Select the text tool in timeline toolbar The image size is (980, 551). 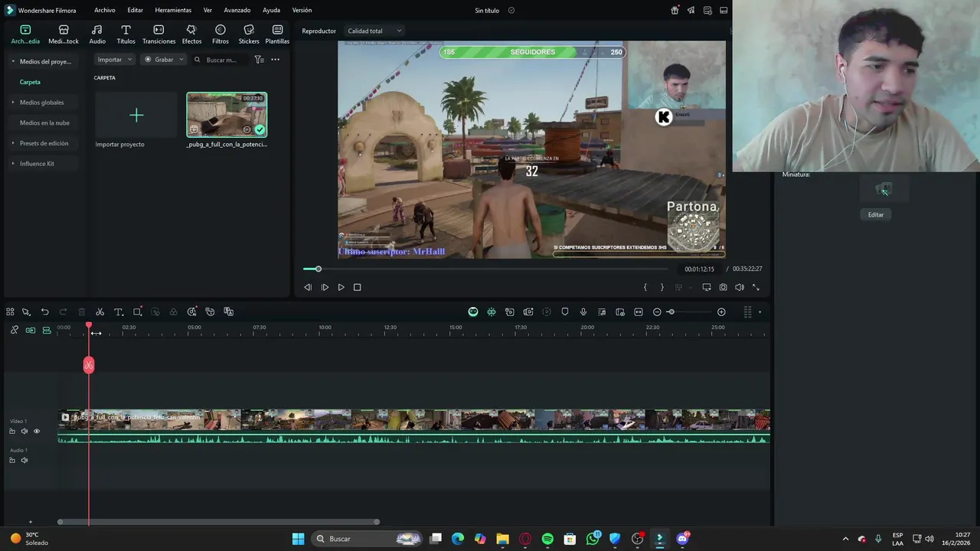(119, 311)
